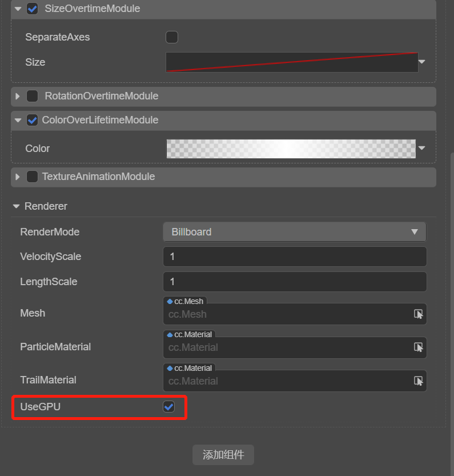Screen dimensions: 454x476
Task: Collapse the ColorOverLifetimeModule section
Action: (x=18, y=120)
